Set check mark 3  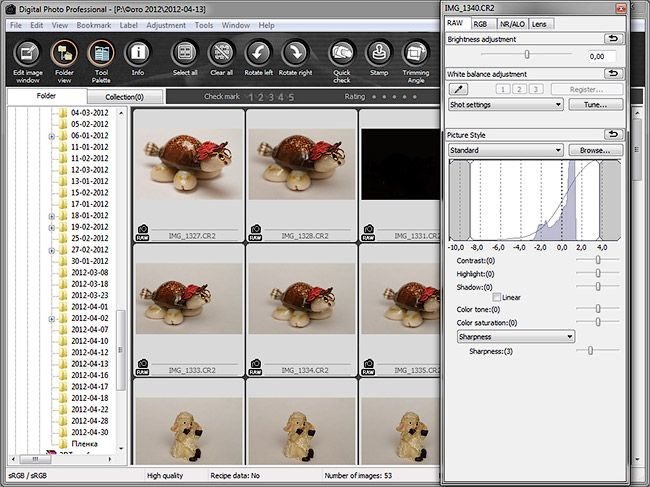[x=271, y=97]
